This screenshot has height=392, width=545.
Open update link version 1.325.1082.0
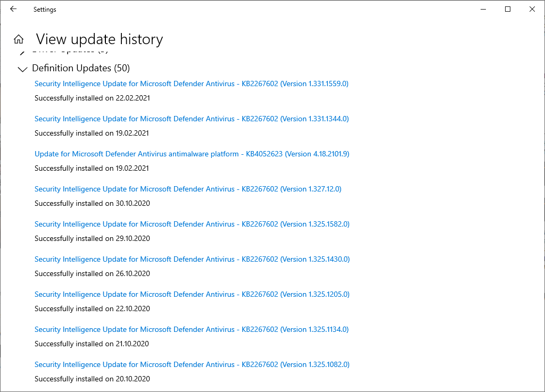pos(192,364)
